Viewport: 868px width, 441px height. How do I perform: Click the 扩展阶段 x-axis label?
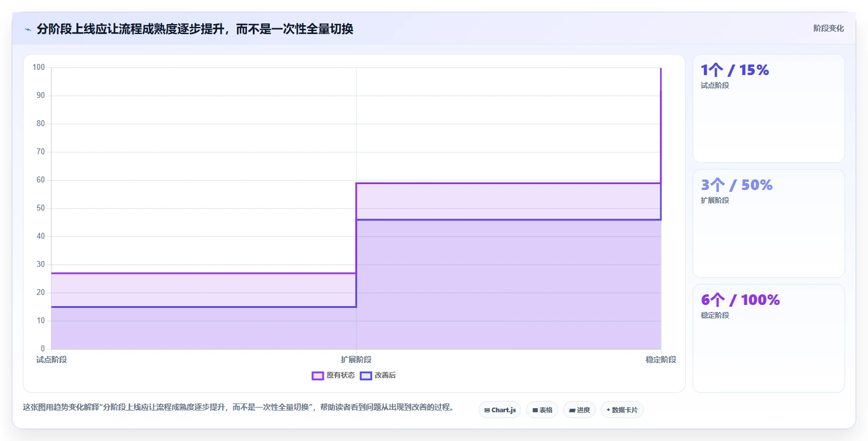click(x=356, y=359)
